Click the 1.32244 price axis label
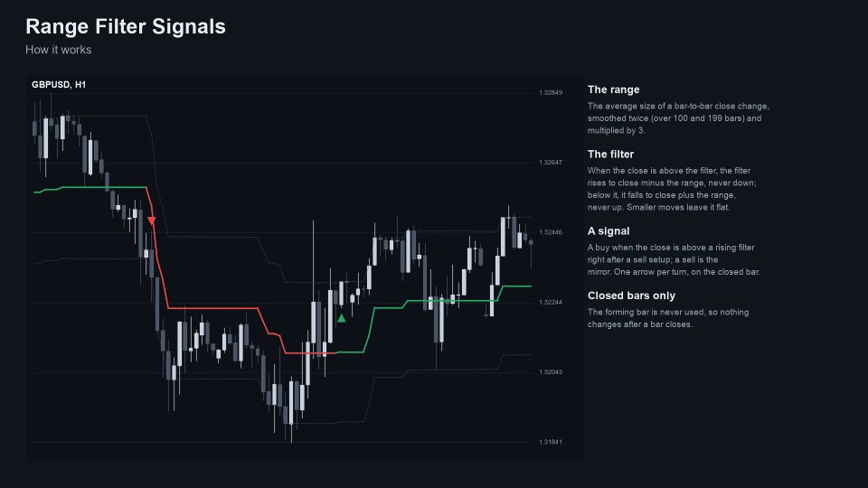 pyautogui.click(x=551, y=303)
